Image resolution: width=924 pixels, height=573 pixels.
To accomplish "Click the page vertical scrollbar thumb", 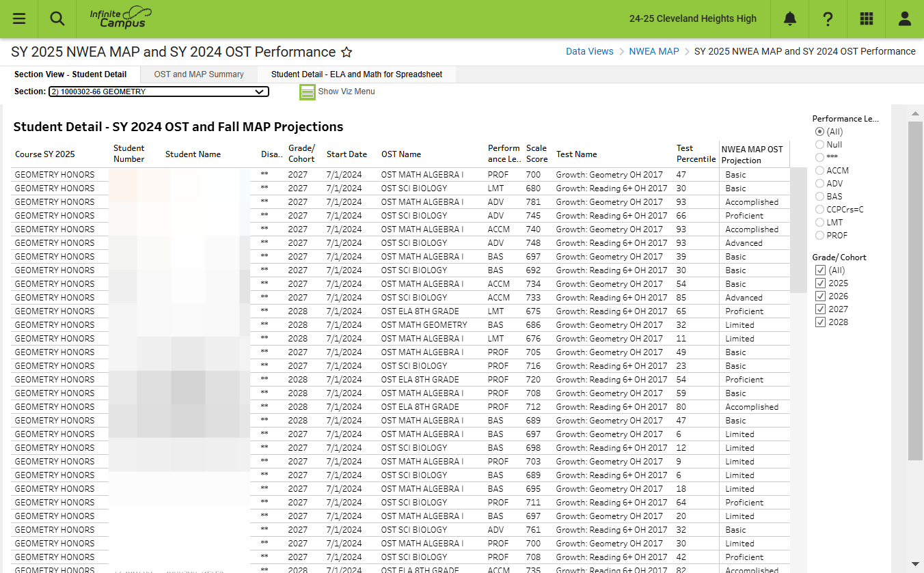I will pos(915,290).
